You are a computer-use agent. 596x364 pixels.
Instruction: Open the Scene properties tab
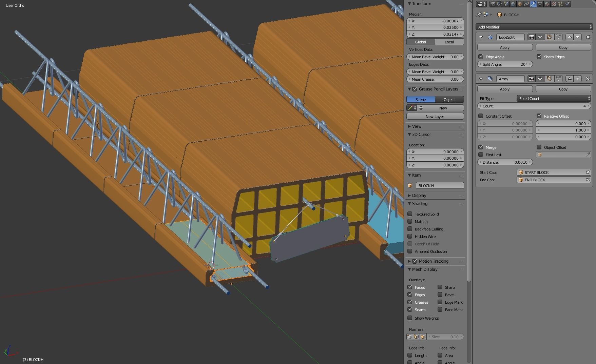(x=506, y=4)
